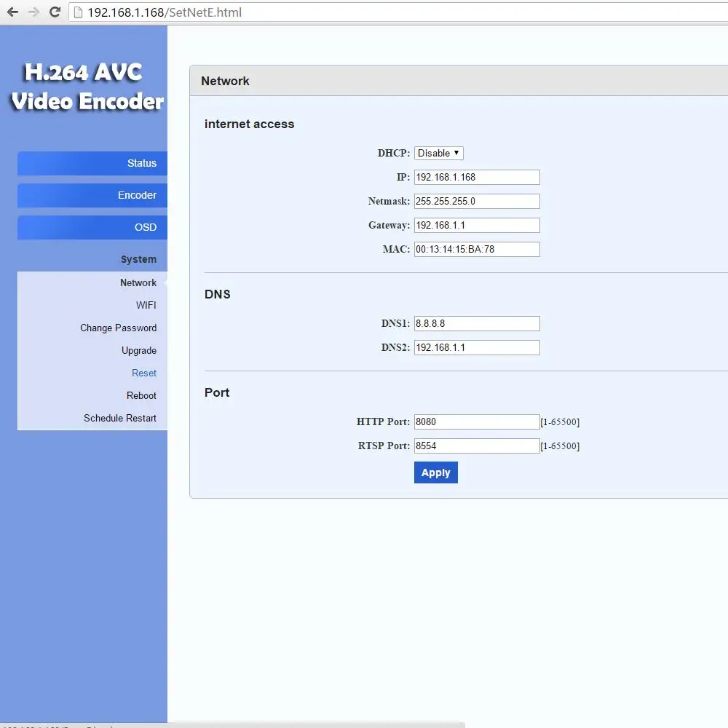Click the [1-65500] hint beside RTSP Port
728x728 pixels.
point(560,446)
